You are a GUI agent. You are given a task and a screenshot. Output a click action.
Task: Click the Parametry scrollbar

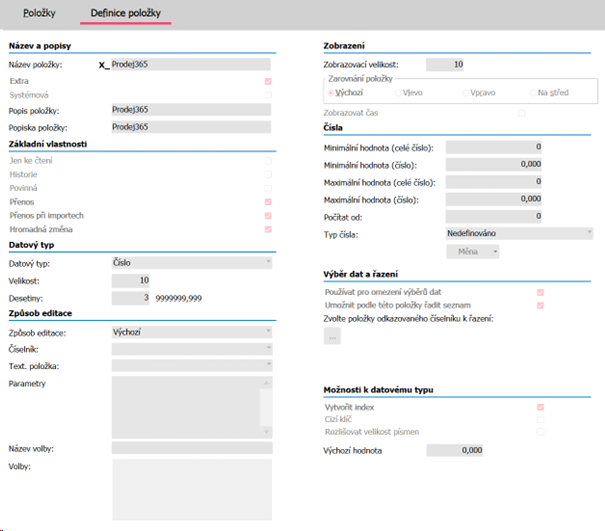pyautogui.click(x=266, y=405)
